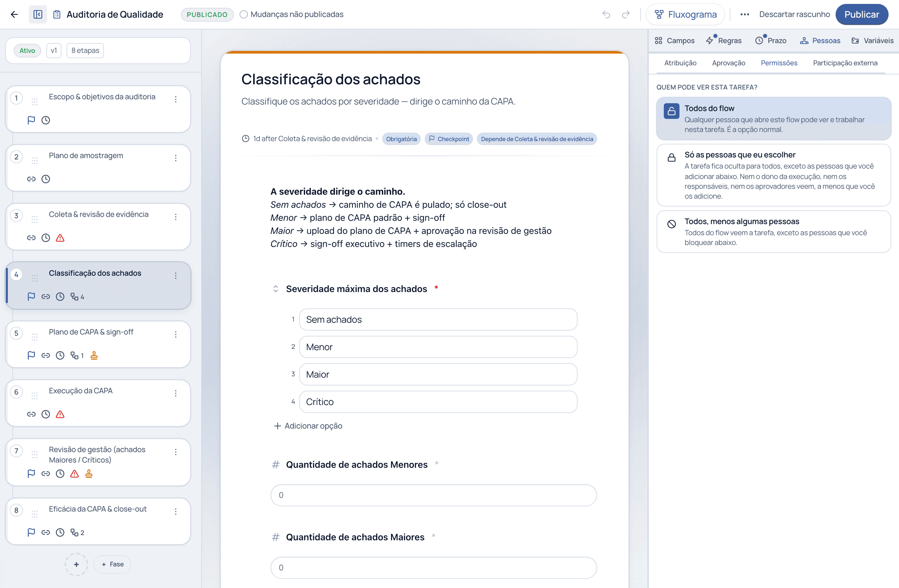
Task: Go back with the left arrow icon
Action: click(x=14, y=14)
